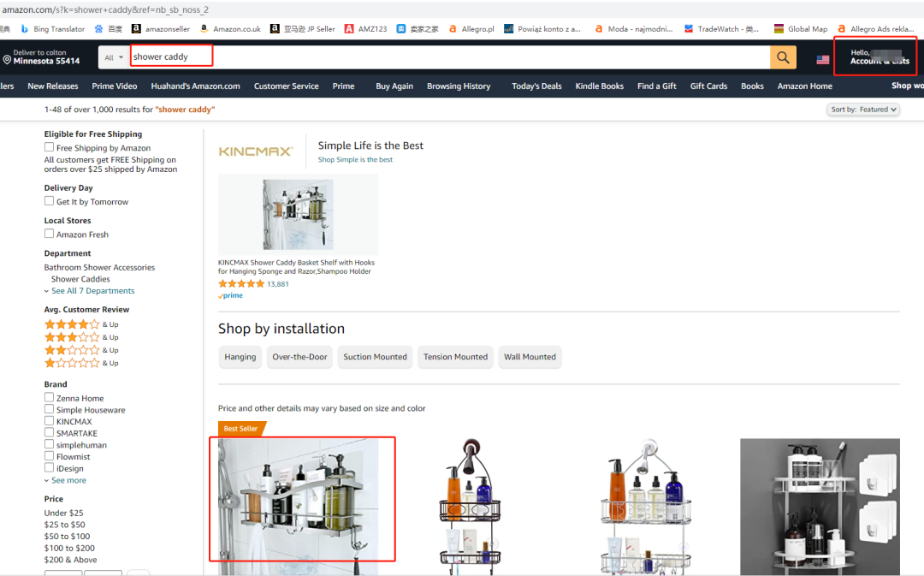
Task: Check the KINCMAX brand filter
Action: coord(49,421)
